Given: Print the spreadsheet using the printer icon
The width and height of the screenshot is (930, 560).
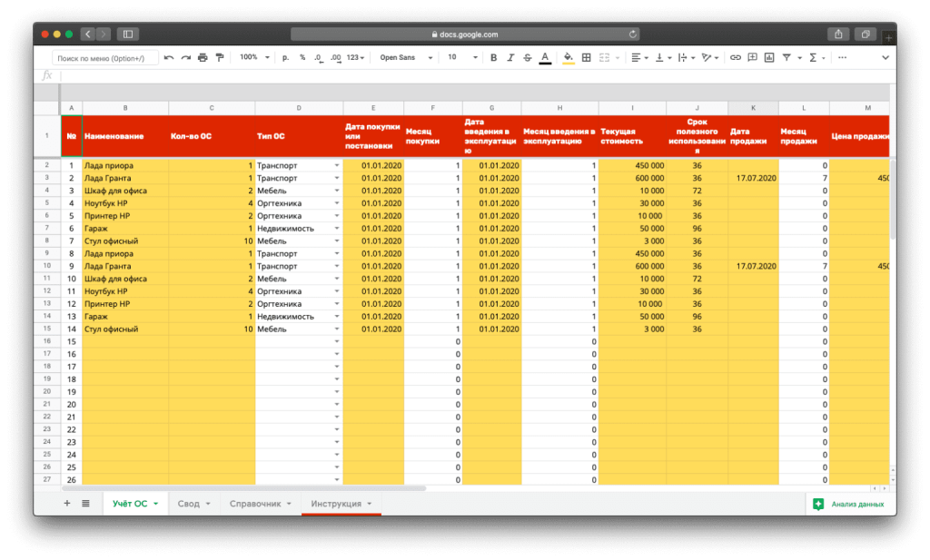Looking at the screenshot, I should click(x=203, y=57).
